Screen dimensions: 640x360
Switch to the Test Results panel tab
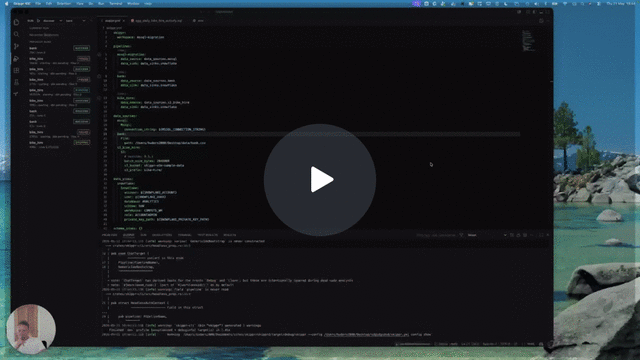[x=207, y=235]
